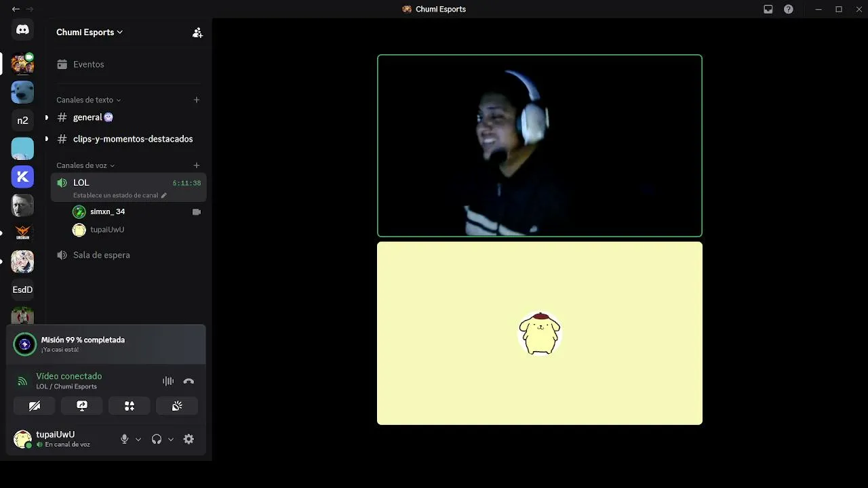Click tupaiUwU's avatar in user panel
Image resolution: width=868 pixels, height=488 pixels.
[x=22, y=439]
